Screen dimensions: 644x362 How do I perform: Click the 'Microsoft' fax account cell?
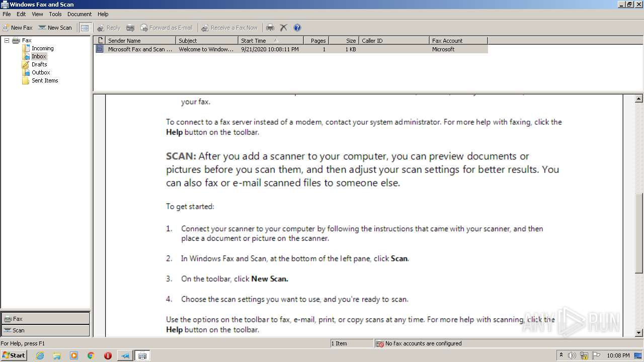coord(443,49)
